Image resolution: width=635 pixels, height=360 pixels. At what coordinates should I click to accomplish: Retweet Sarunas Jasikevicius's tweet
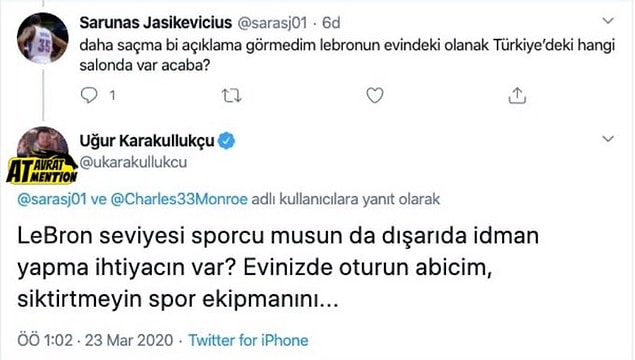(231, 96)
